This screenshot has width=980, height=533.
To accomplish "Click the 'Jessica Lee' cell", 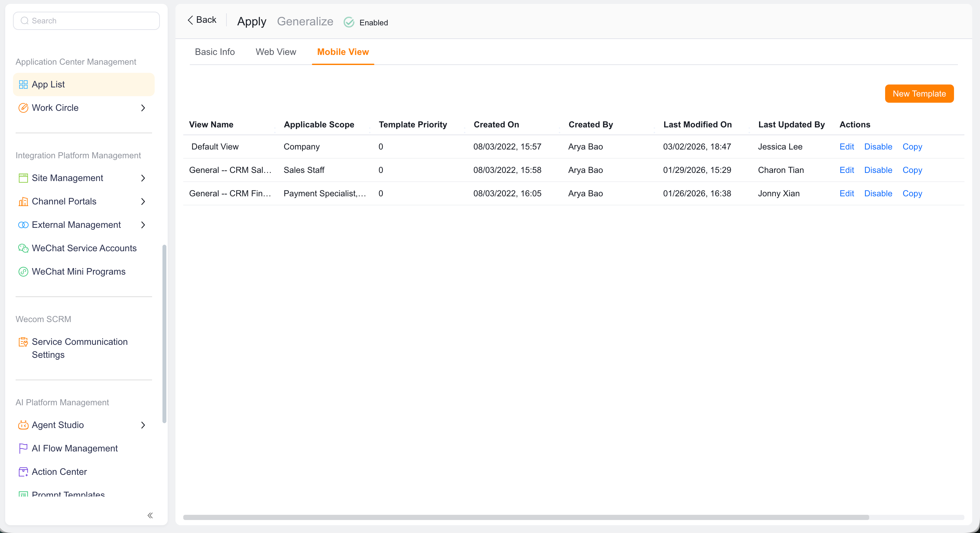I will point(780,147).
